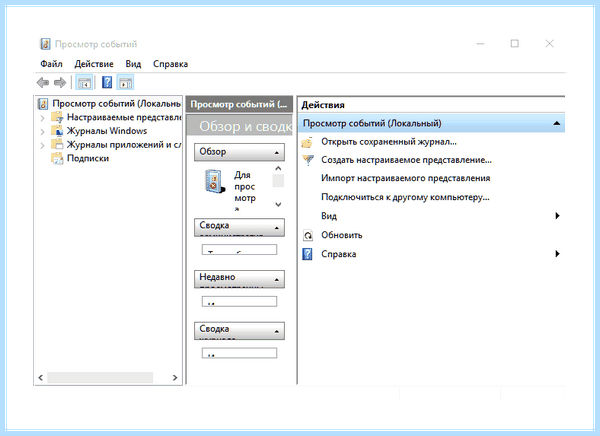Open the Вид submenu arrow in Actions

coord(558,216)
